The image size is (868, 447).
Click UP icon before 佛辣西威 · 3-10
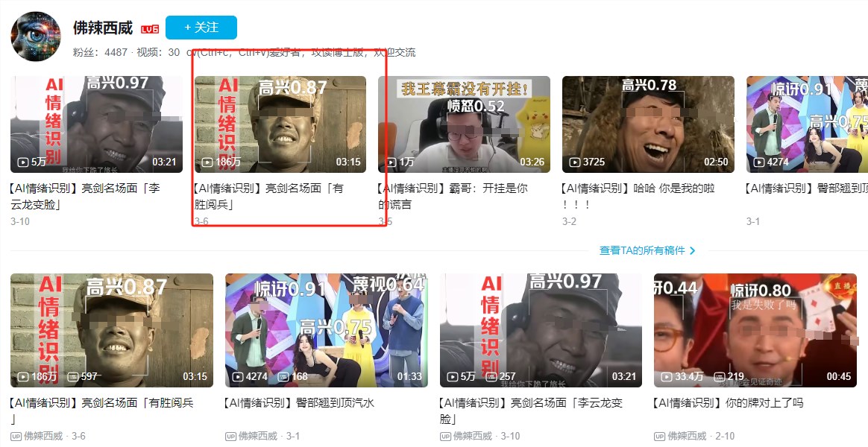pyautogui.click(x=445, y=437)
